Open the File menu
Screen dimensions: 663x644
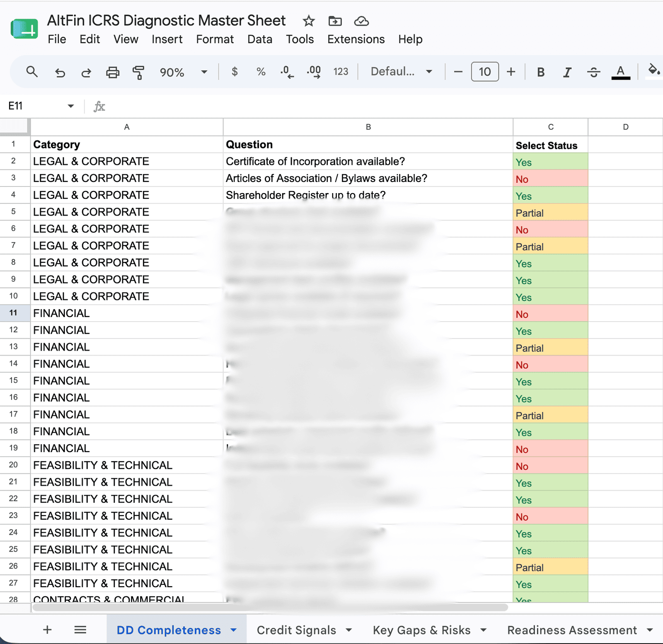click(x=57, y=39)
